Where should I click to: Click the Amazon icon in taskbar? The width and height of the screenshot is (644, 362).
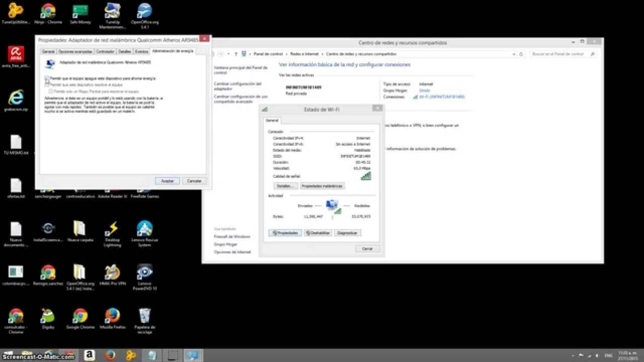(x=90, y=355)
